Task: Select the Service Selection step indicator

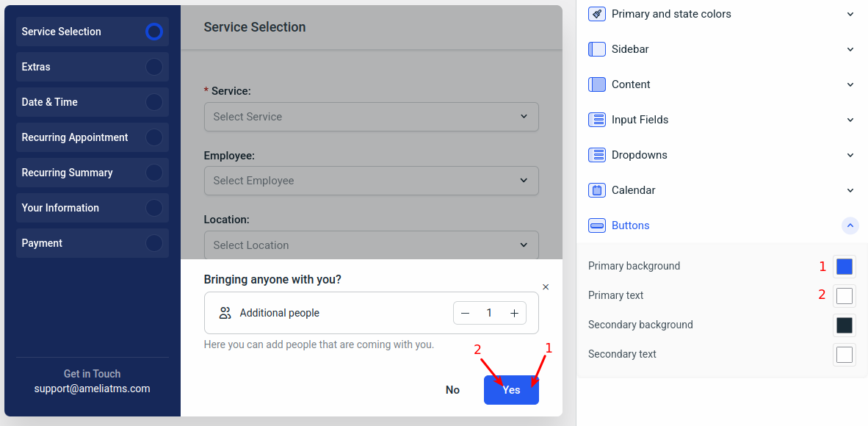Action: pyautogui.click(x=153, y=31)
